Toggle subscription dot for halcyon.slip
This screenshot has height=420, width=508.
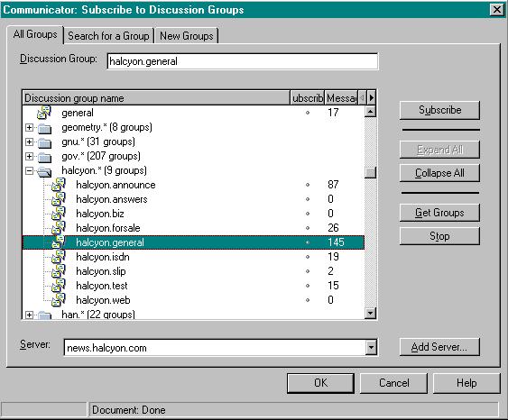(308, 271)
